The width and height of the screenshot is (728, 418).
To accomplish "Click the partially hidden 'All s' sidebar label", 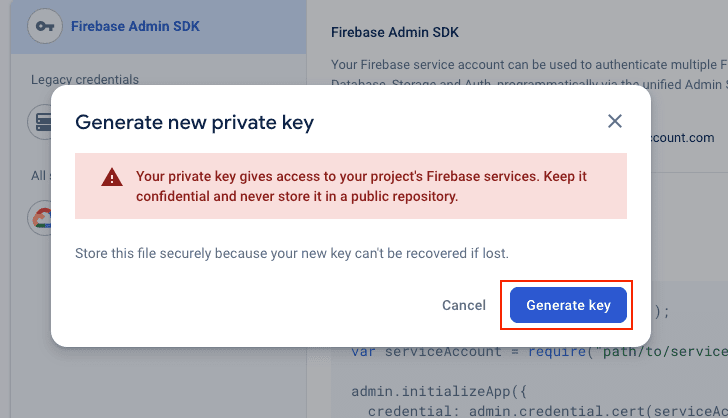I will point(40,176).
